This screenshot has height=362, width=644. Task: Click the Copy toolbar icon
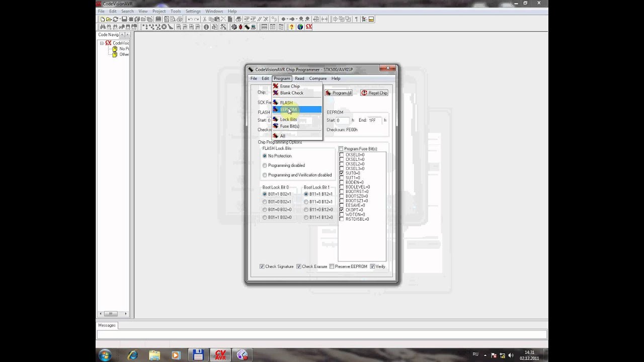pyautogui.click(x=211, y=19)
